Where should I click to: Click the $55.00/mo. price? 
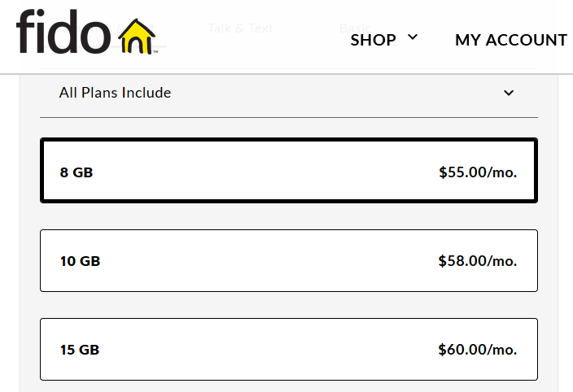pyautogui.click(x=477, y=172)
